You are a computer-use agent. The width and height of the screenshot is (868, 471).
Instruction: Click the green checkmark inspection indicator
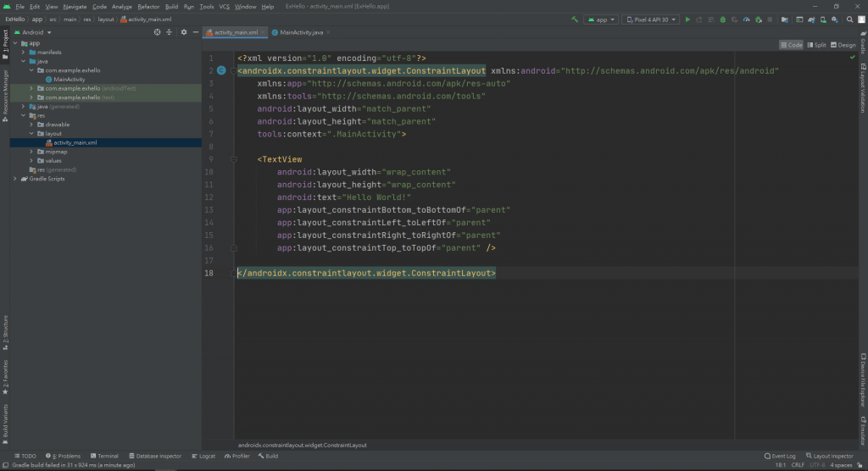pyautogui.click(x=853, y=57)
